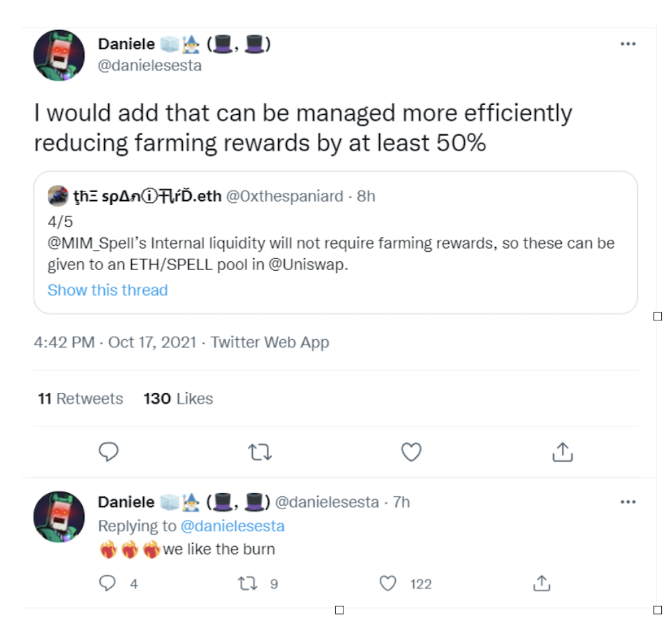
Task: Reply to the 'we like the burn' tweet
Action: point(107,583)
